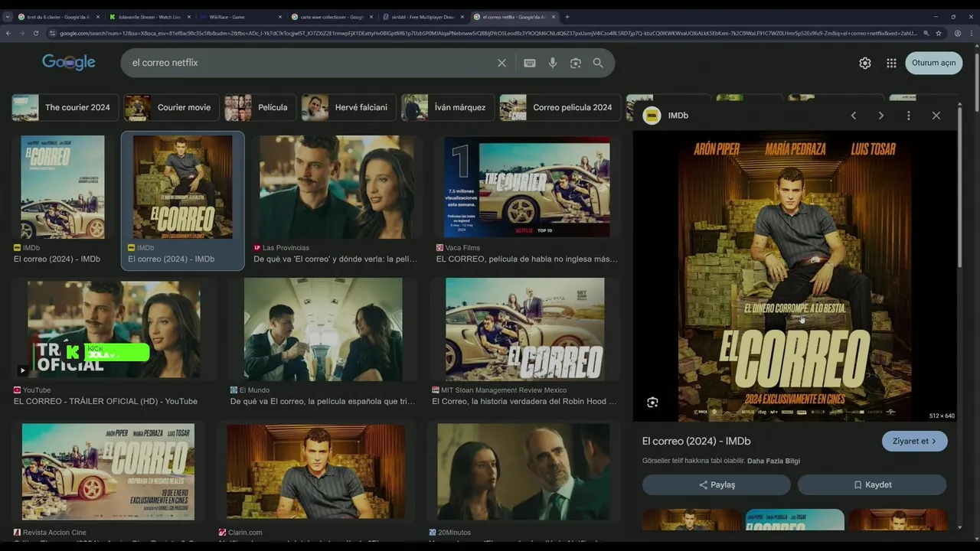Open El Mundo airplane scene image

323,329
